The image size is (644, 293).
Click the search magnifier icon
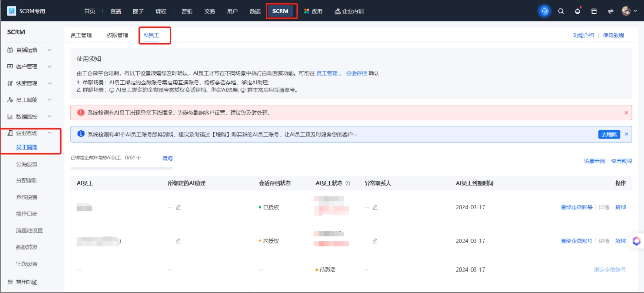click(560, 10)
